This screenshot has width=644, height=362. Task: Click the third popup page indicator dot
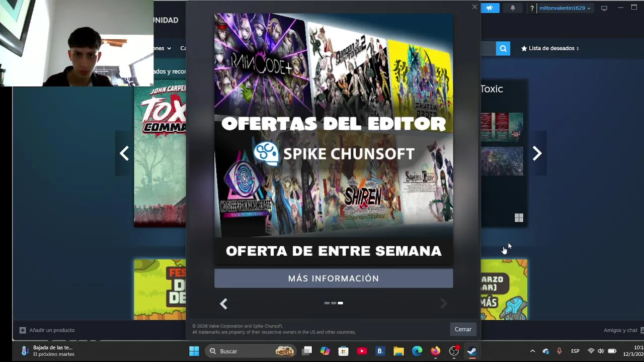click(340, 303)
